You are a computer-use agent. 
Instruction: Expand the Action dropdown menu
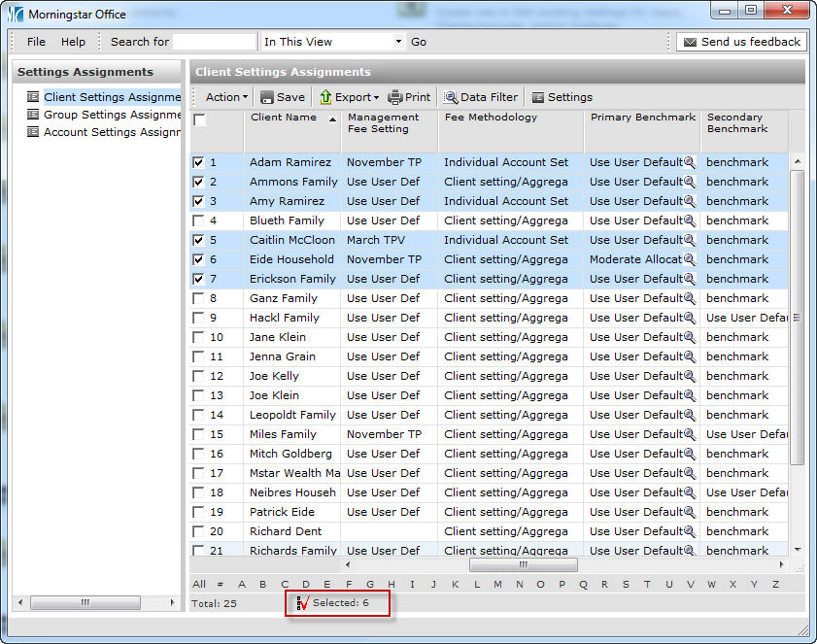click(x=226, y=97)
